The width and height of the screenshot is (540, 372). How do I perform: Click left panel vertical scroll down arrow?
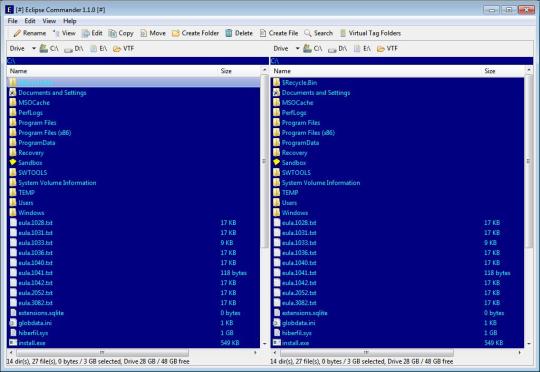point(264,343)
